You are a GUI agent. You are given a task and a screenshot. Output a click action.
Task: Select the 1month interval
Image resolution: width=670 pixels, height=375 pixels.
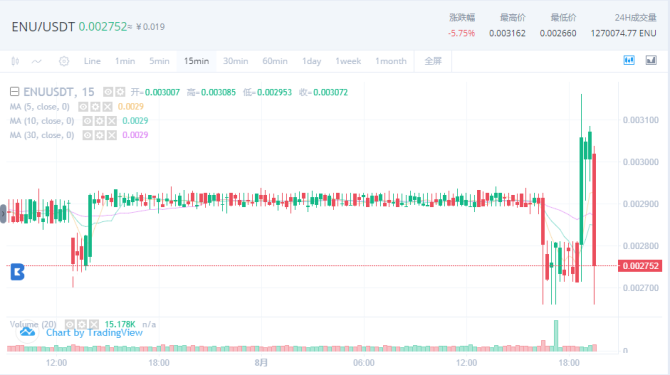coord(391,61)
